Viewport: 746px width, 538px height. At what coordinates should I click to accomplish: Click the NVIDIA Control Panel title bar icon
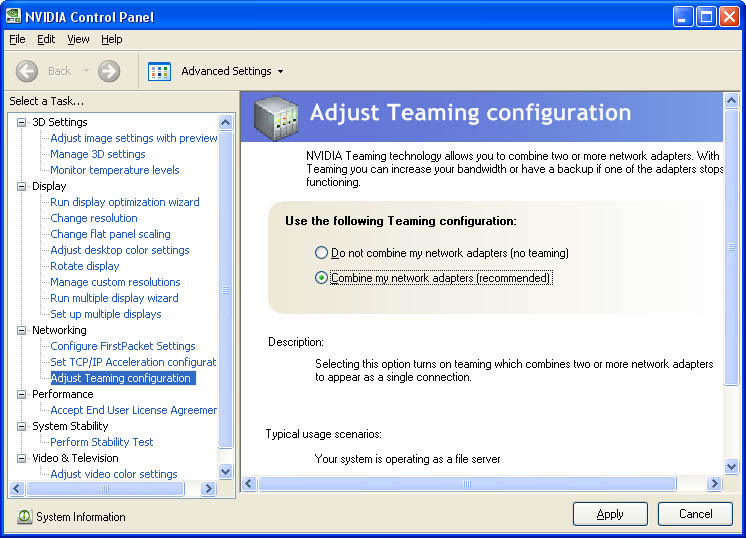[x=13, y=16]
